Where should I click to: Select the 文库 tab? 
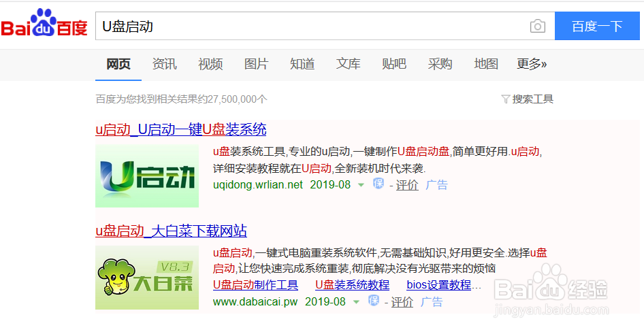pos(349,64)
